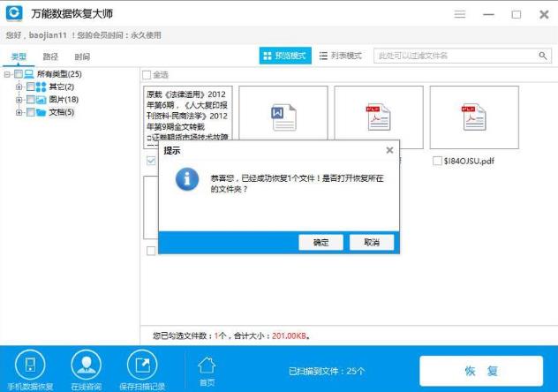Check the $I84OJSU.pdf checkbox
Screen dimensions: 558x392
point(437,161)
